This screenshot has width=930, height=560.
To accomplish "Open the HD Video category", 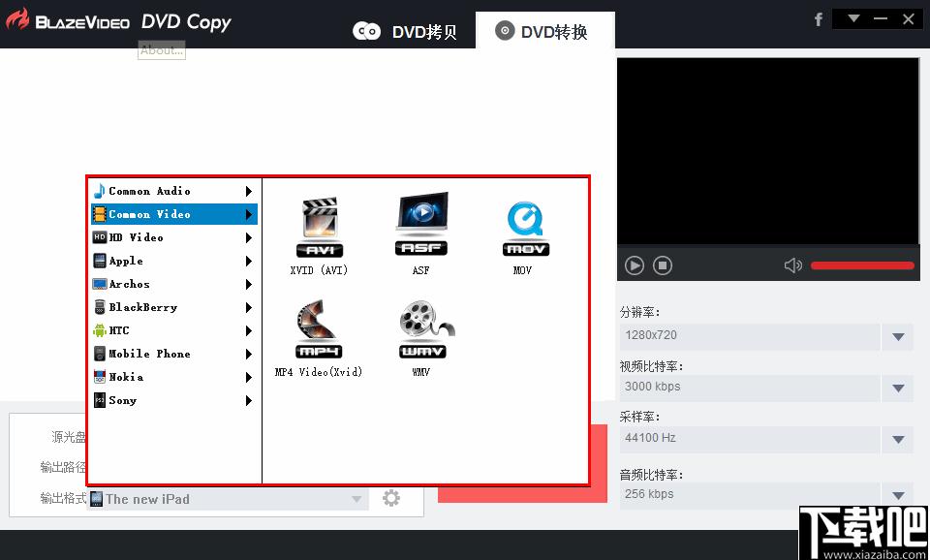I will pyautogui.click(x=174, y=237).
